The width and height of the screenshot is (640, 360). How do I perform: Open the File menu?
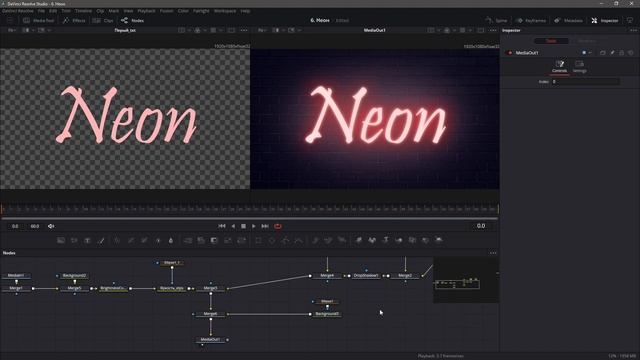click(41, 11)
